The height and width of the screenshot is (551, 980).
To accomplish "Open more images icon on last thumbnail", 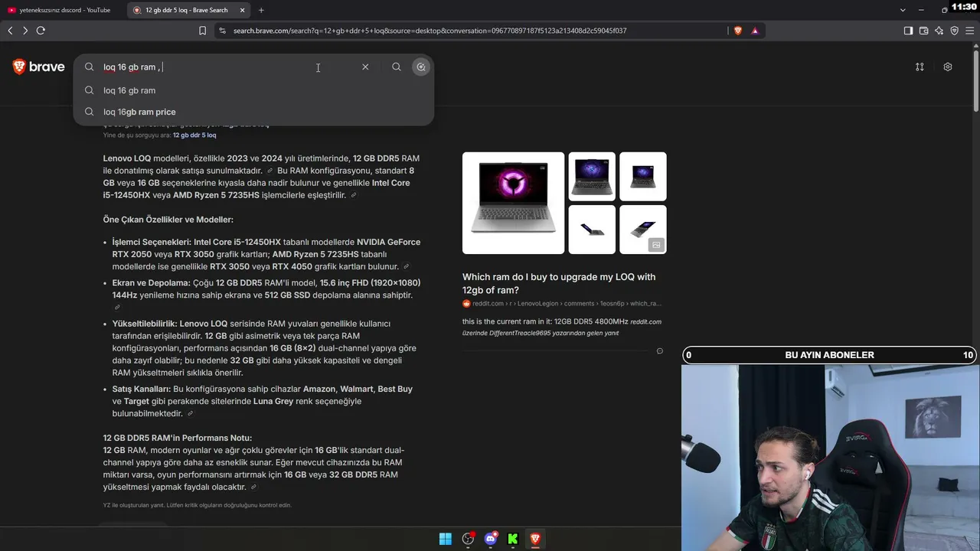I will 656,245.
